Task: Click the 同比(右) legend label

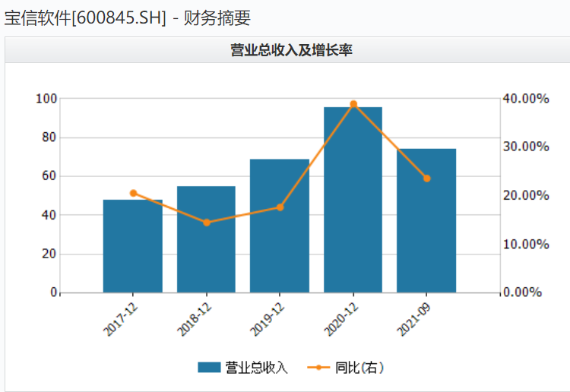Action: [x=359, y=368]
